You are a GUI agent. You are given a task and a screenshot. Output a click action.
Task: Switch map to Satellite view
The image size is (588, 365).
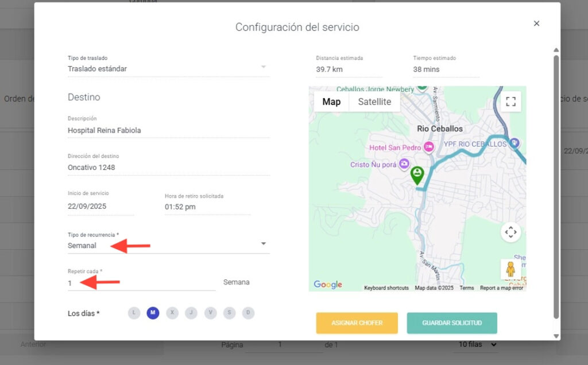pyautogui.click(x=374, y=102)
